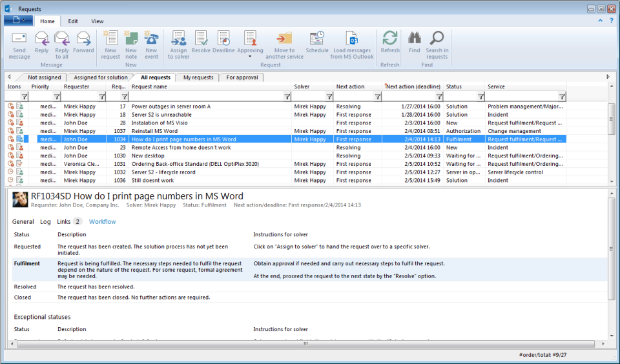
Task: Click the Deadline icon
Action: 223,40
